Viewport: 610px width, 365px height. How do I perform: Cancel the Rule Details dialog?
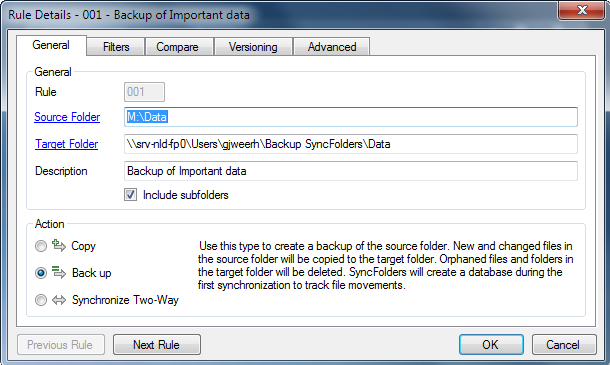pyautogui.click(x=564, y=344)
